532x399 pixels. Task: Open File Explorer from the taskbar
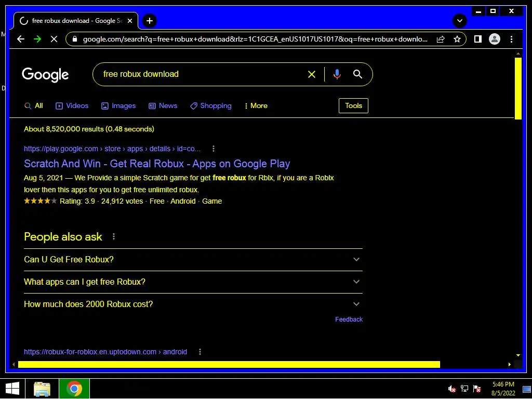pyautogui.click(x=42, y=389)
